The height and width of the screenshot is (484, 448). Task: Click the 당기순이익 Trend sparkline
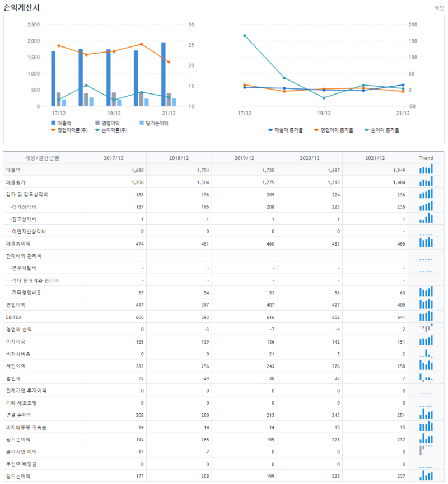427,440
